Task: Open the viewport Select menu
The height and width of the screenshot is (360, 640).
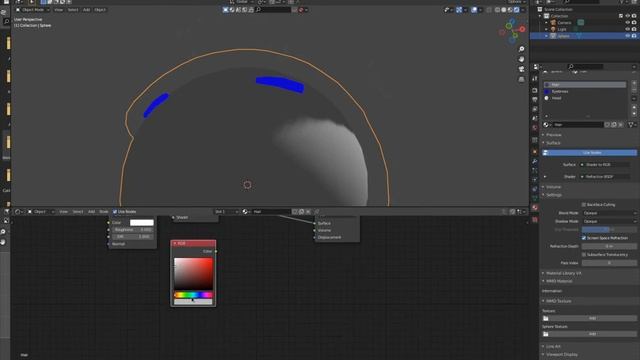Action: pyautogui.click(x=73, y=10)
